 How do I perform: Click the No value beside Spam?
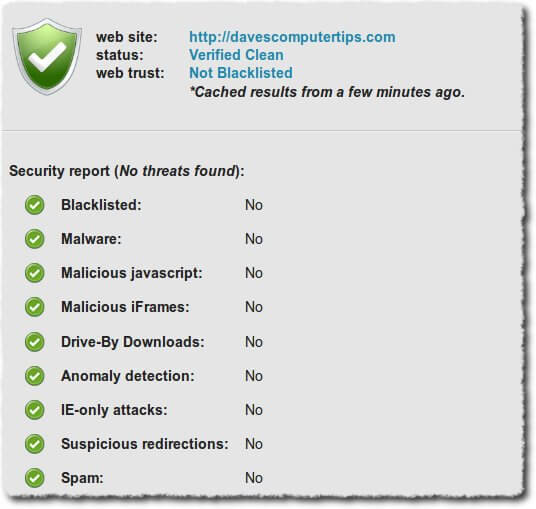tap(254, 478)
